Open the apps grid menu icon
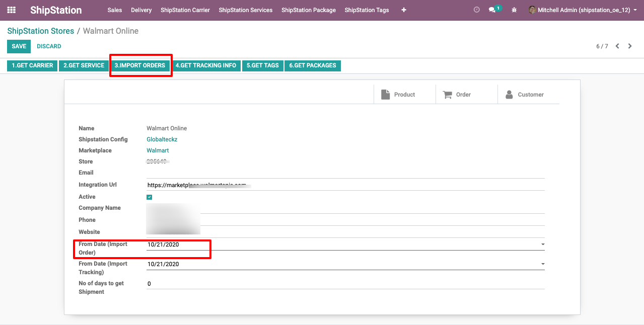Viewport: 644px width, 325px height. coord(11,10)
